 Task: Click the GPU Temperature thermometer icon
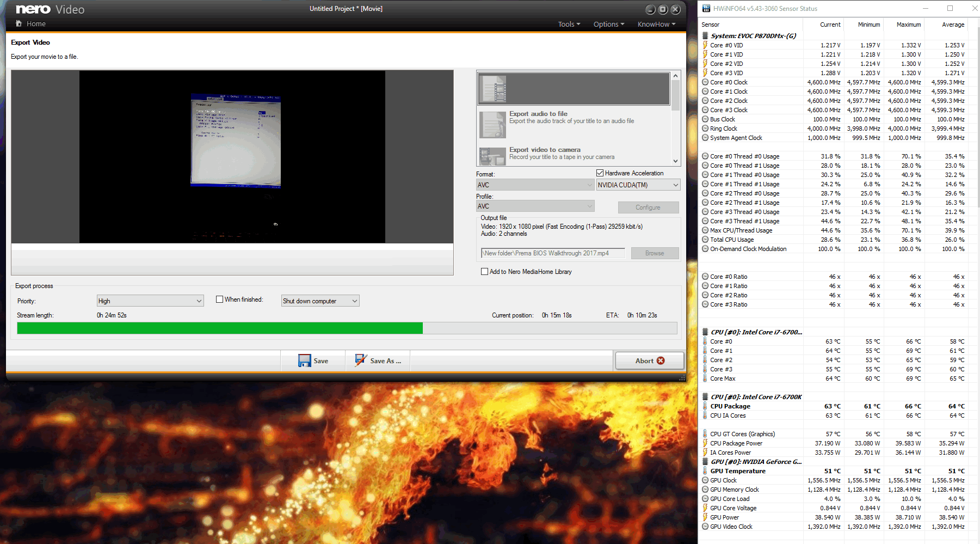pos(705,471)
